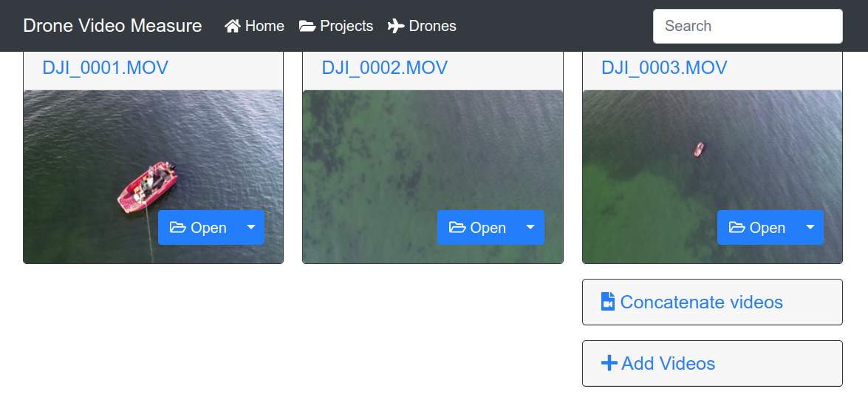Click the Drone Video Measure brand title
Screen dimensions: 868x406
[x=112, y=26]
